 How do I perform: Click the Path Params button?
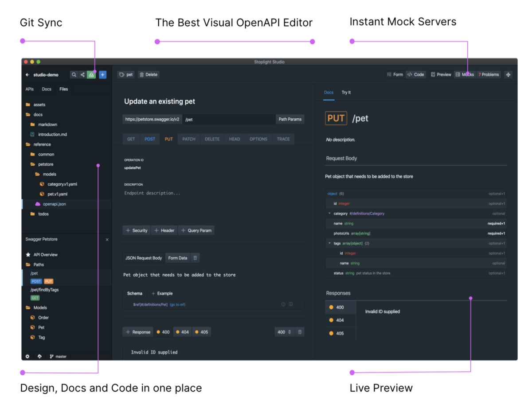pos(290,119)
